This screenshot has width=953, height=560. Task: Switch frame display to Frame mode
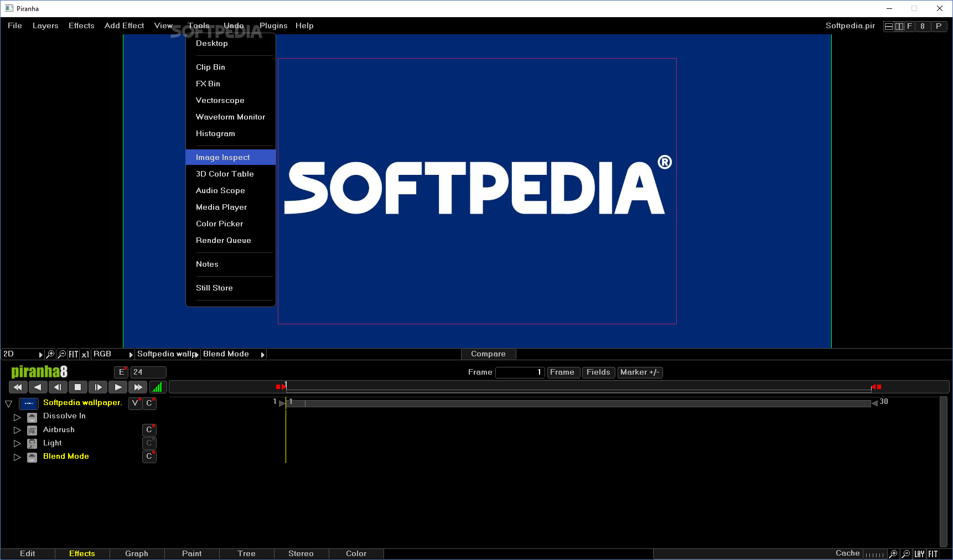tap(562, 372)
